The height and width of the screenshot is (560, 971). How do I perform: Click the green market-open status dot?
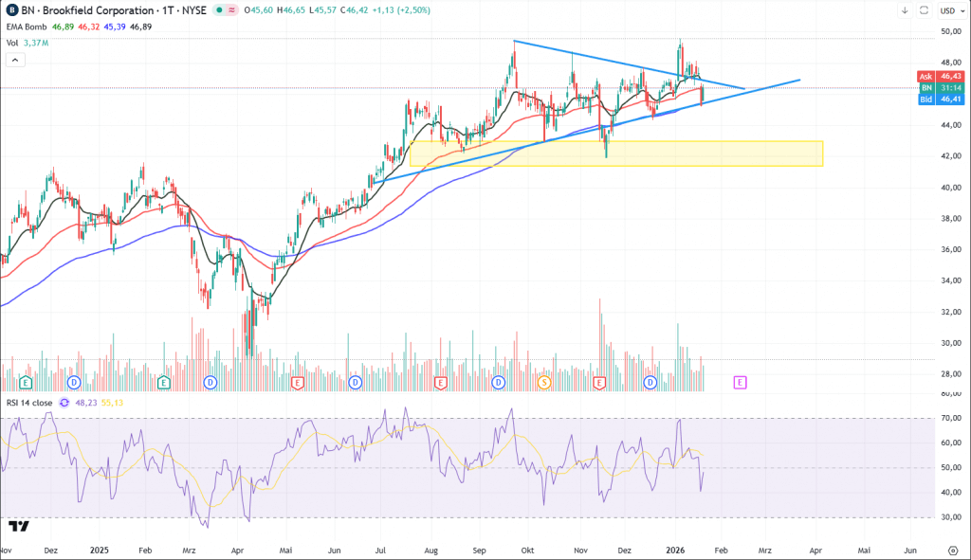coord(219,10)
